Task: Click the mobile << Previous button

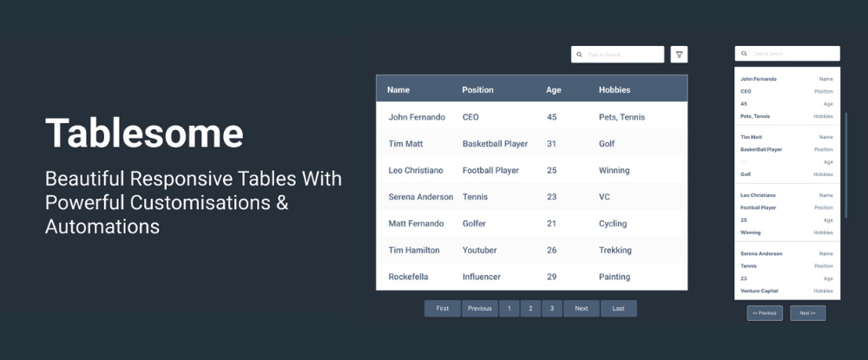Action: click(x=765, y=313)
